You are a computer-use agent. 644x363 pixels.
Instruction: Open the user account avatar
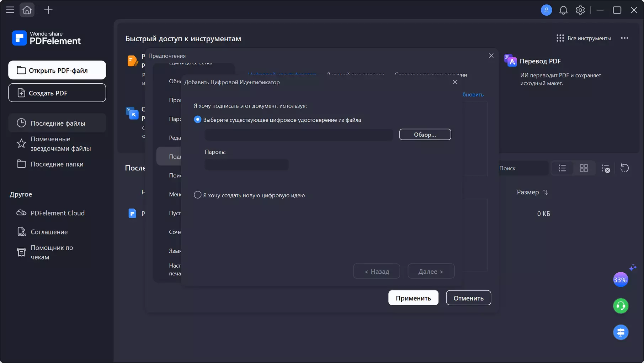(546, 10)
